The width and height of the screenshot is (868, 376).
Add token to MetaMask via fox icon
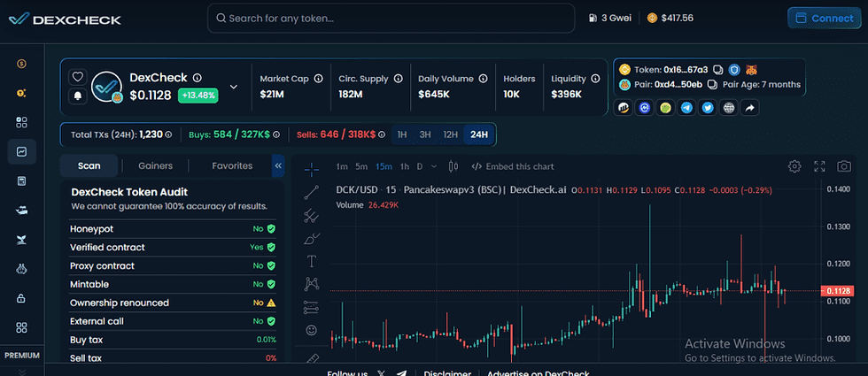tap(752, 70)
